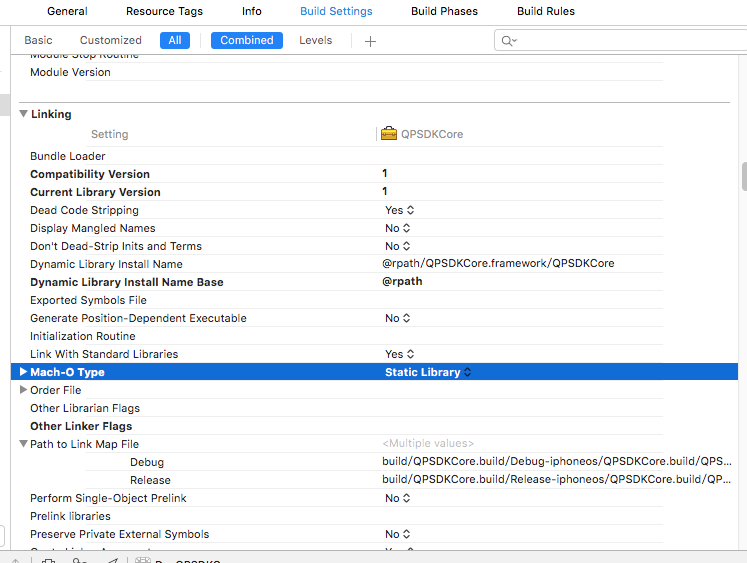Select Initialization Routine setting

82,336
